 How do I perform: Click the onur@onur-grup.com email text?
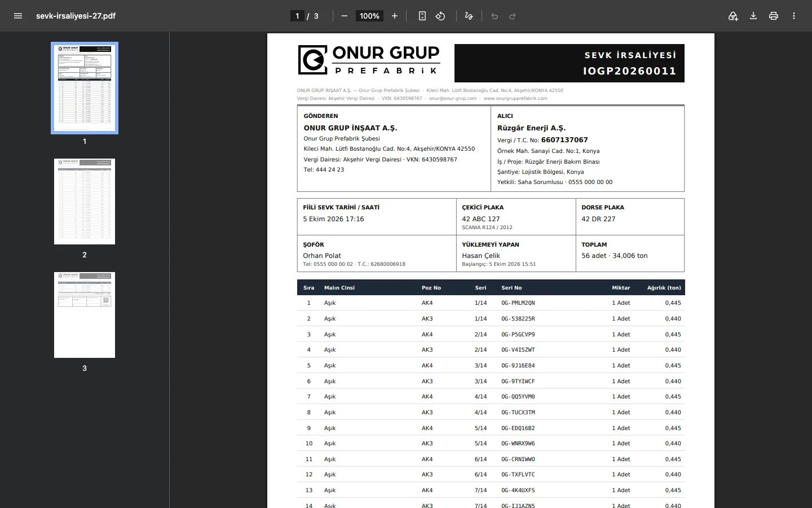point(453,98)
